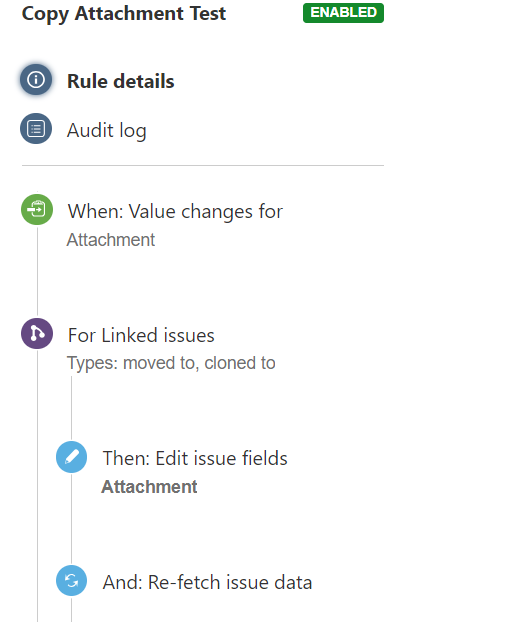Click the blue pencil Edit issue fields icon
Screen dimensions: 514x622
(x=71, y=457)
